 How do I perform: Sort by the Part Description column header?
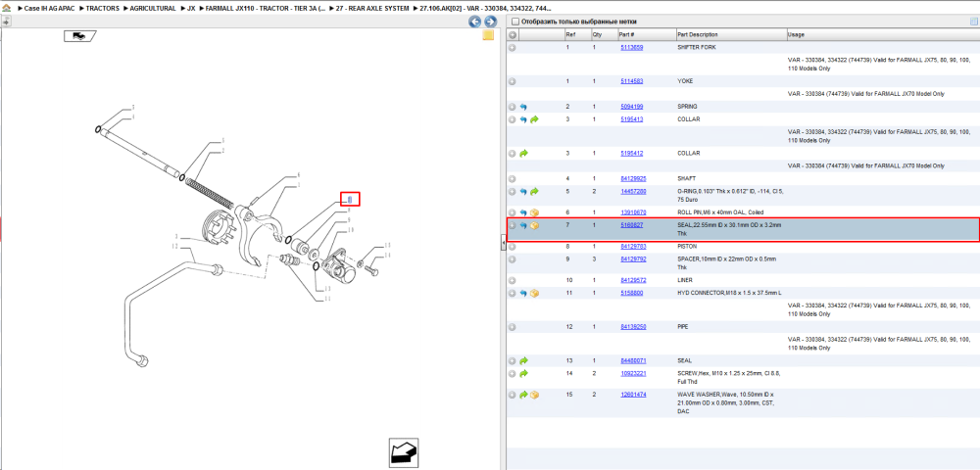731,35
